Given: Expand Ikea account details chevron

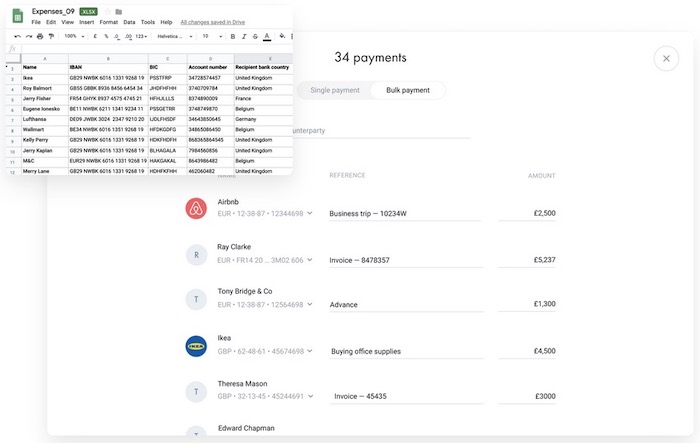Looking at the screenshot, I should (x=310, y=351).
